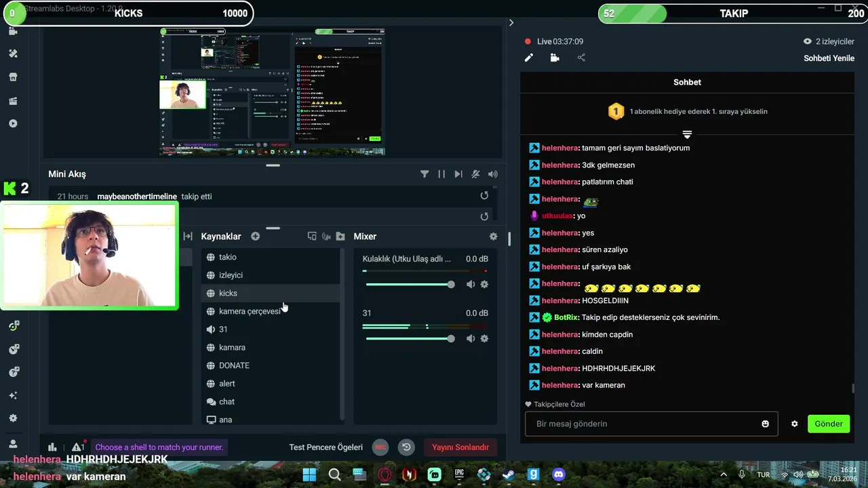
Task: Click the maybeanothertimeline username
Action: point(137,197)
